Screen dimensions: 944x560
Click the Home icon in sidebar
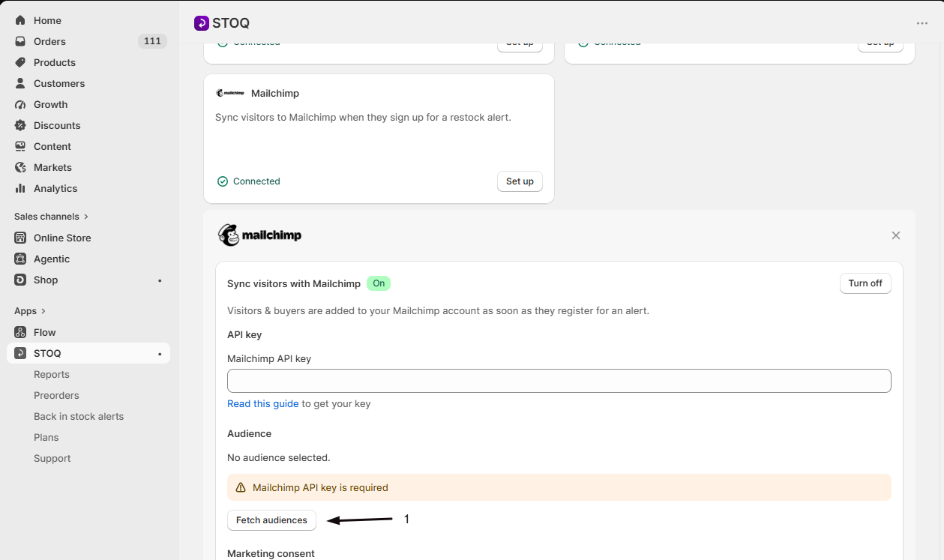click(20, 20)
